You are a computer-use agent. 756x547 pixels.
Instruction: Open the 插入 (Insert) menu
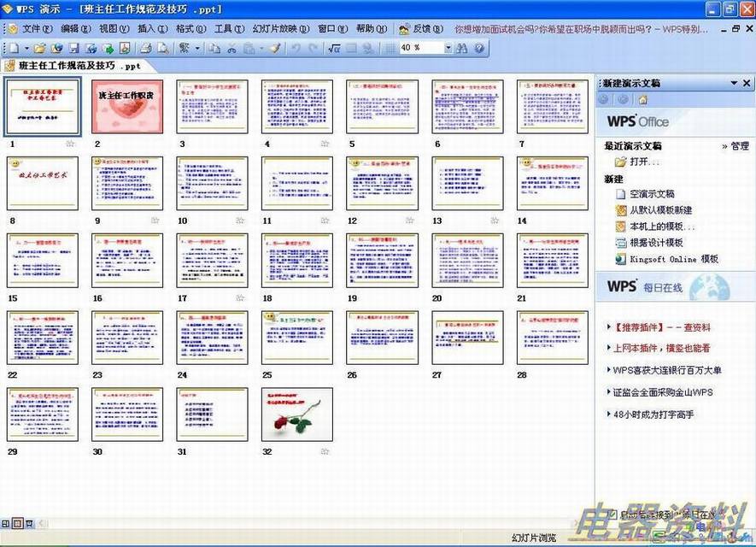(150, 28)
